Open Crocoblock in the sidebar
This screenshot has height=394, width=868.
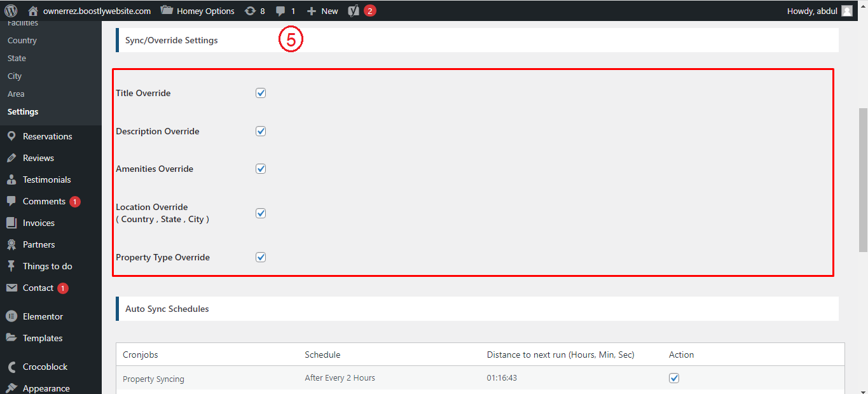tap(45, 367)
